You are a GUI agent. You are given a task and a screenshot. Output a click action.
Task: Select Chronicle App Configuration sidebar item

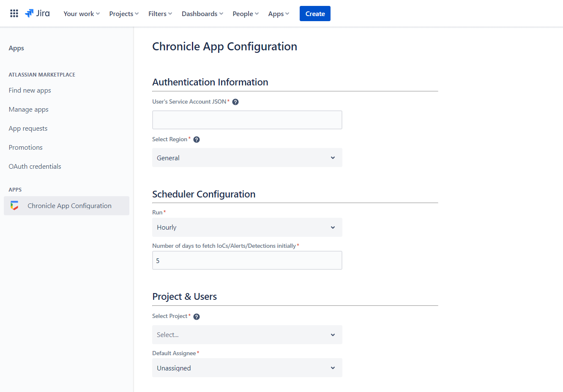[66, 206]
